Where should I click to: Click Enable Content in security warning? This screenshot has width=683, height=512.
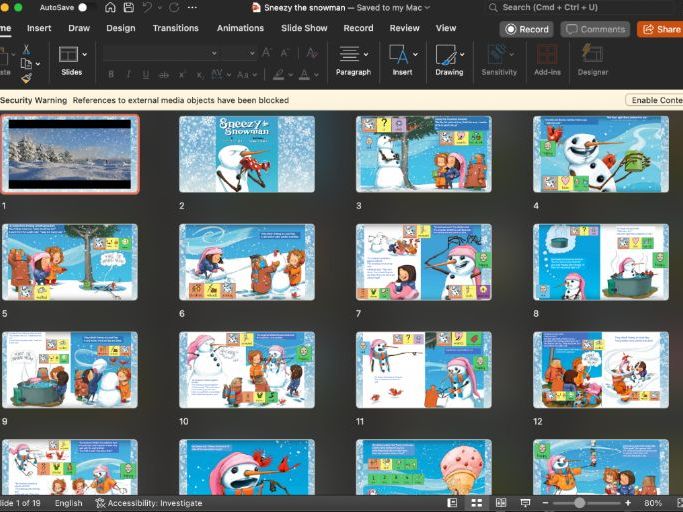[x=654, y=100]
